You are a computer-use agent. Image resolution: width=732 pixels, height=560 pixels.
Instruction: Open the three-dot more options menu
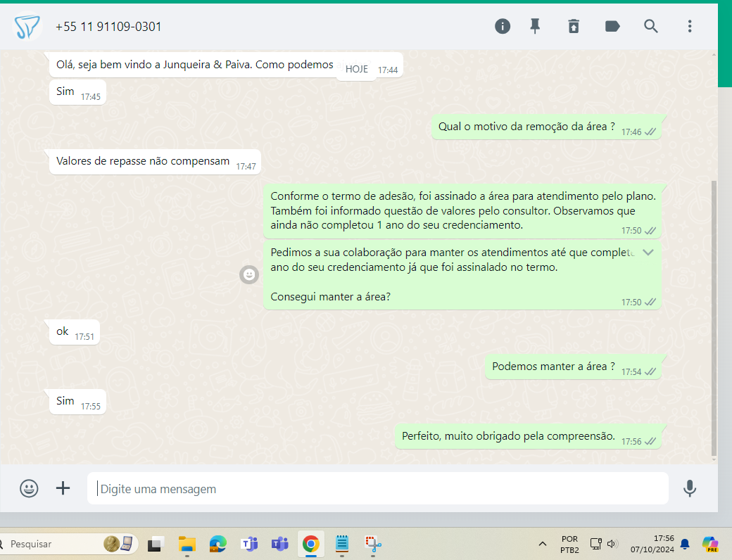click(690, 27)
